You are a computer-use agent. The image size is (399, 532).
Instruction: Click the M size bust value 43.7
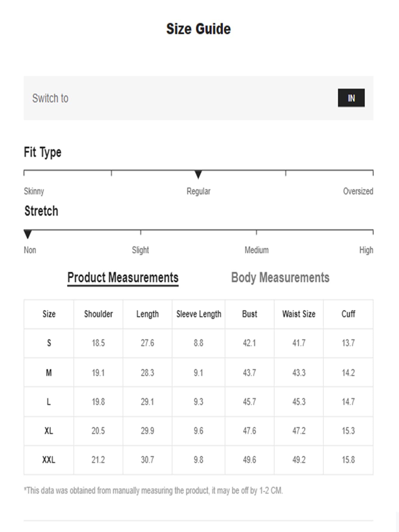click(x=249, y=373)
